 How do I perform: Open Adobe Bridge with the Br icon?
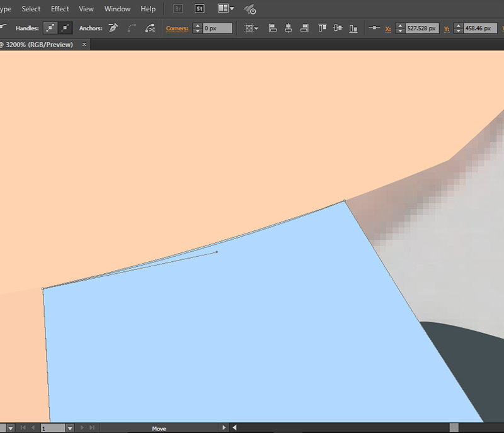[x=178, y=9]
